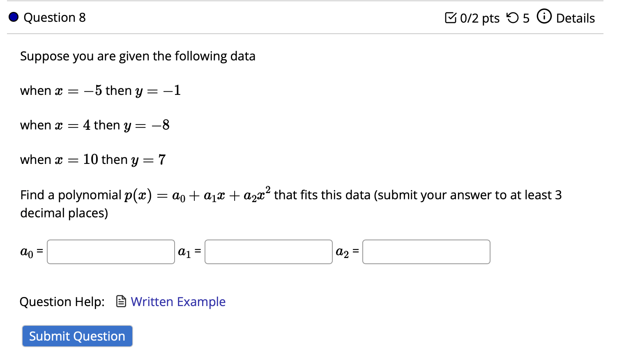Open the Details link
This screenshot has height=364, width=624.
tap(575, 18)
